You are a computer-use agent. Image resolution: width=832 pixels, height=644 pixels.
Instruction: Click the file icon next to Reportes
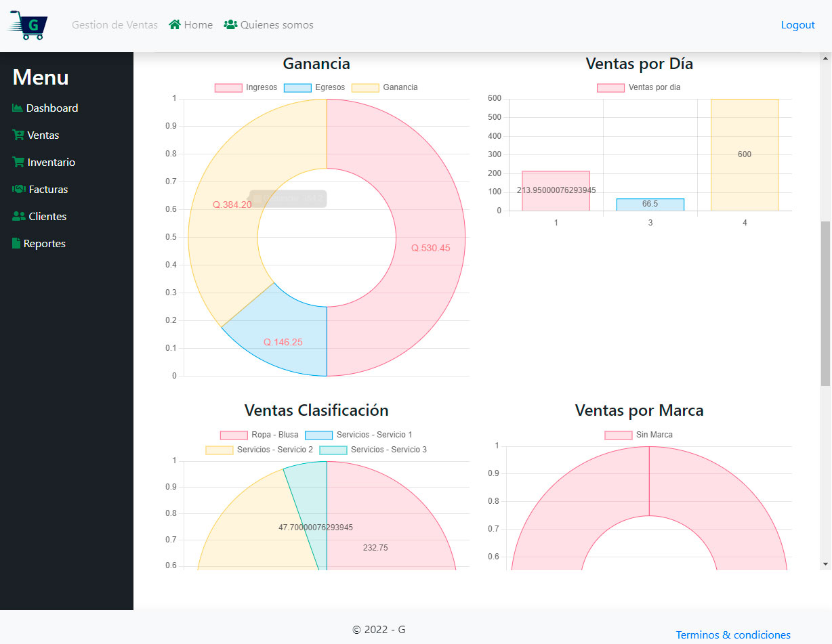pyautogui.click(x=16, y=243)
